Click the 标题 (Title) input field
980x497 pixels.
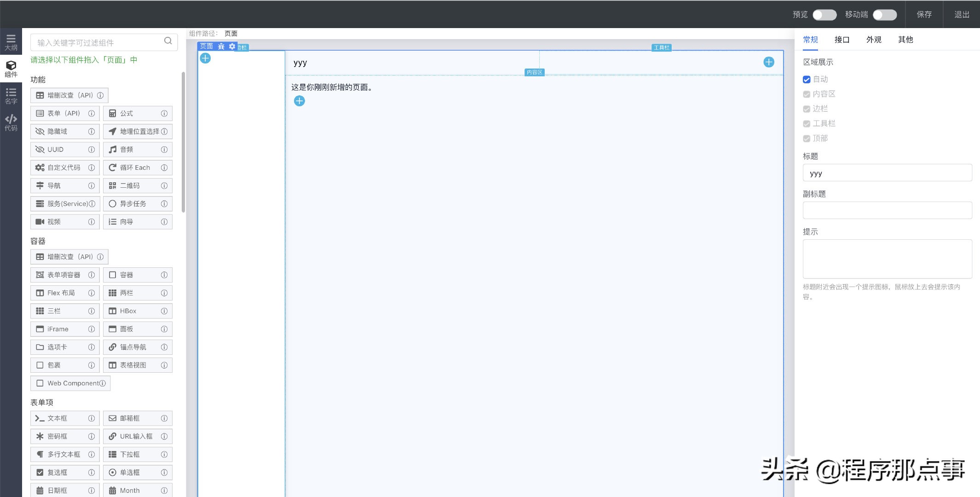click(x=887, y=173)
